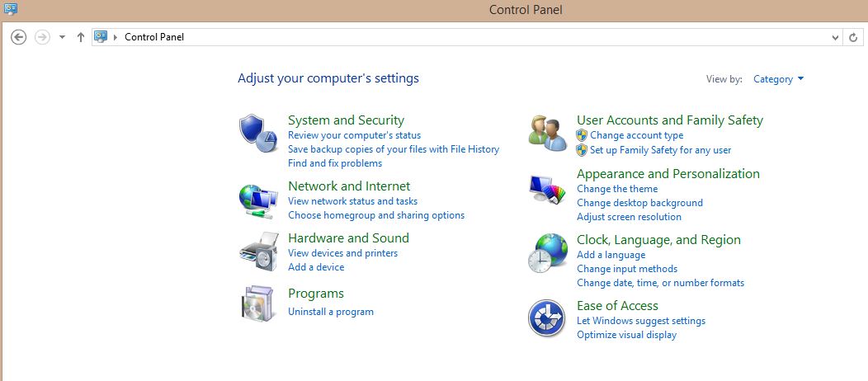Screen dimensions: 868x381
Task: Open the View by Category dropdown
Action: [x=778, y=79]
